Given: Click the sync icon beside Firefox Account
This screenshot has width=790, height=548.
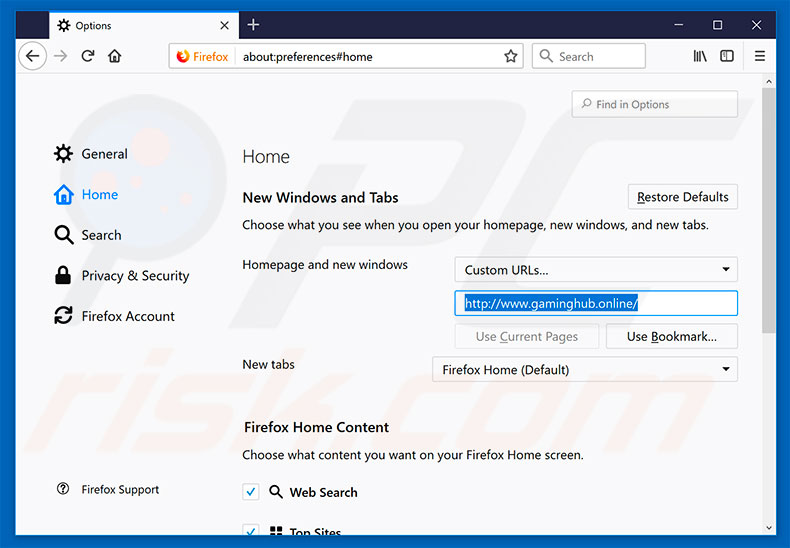Looking at the screenshot, I should [63, 316].
